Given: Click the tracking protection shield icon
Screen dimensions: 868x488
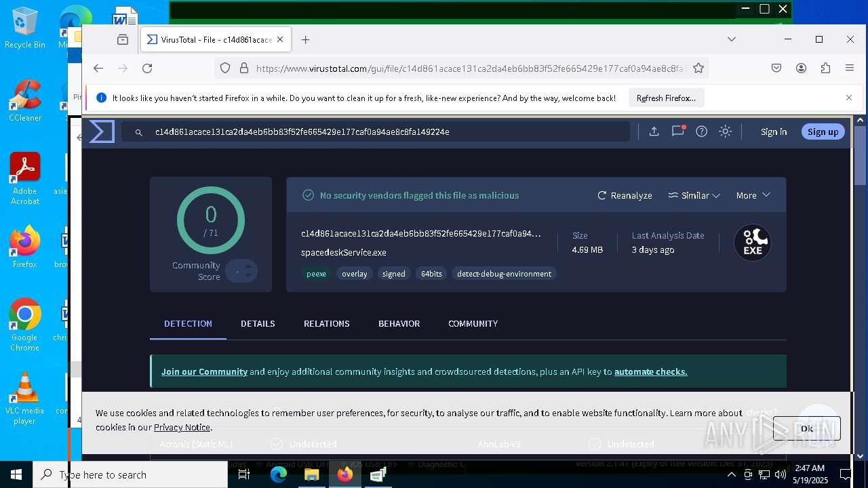Looking at the screenshot, I should click(225, 68).
